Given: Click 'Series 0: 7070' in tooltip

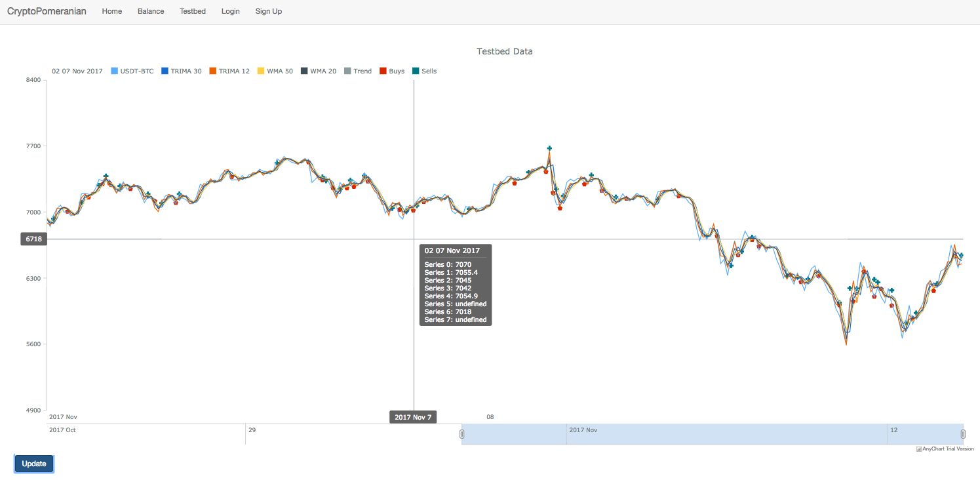Looking at the screenshot, I should coord(448,265).
